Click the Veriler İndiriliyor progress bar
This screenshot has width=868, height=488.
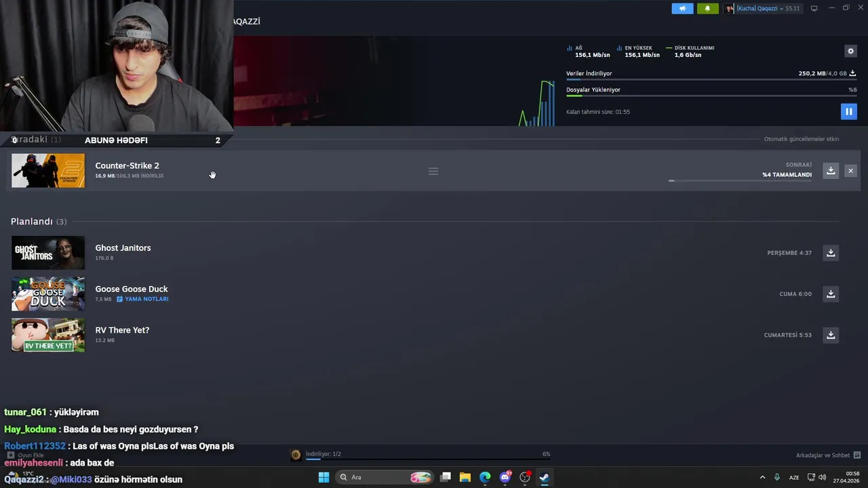pyautogui.click(x=711, y=80)
